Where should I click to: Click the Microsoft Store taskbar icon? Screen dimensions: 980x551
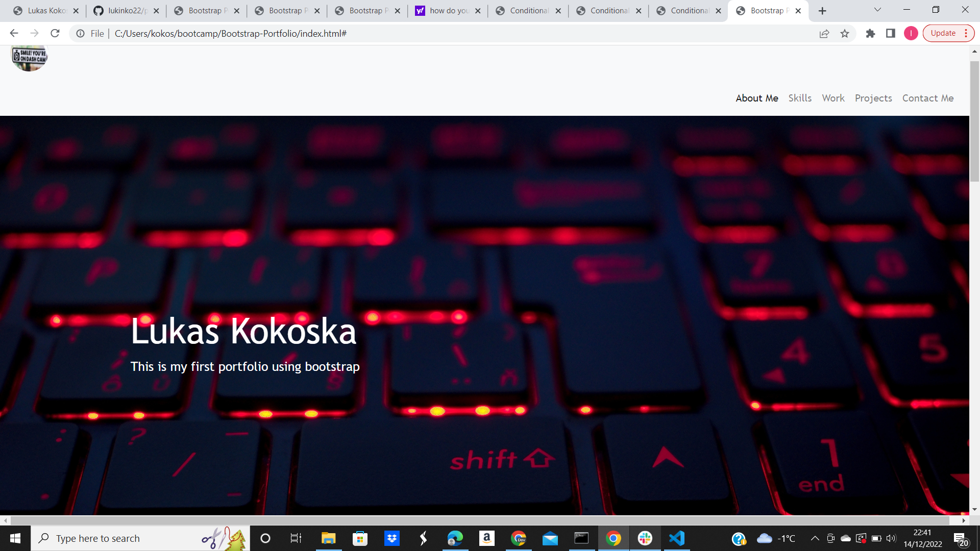point(360,538)
